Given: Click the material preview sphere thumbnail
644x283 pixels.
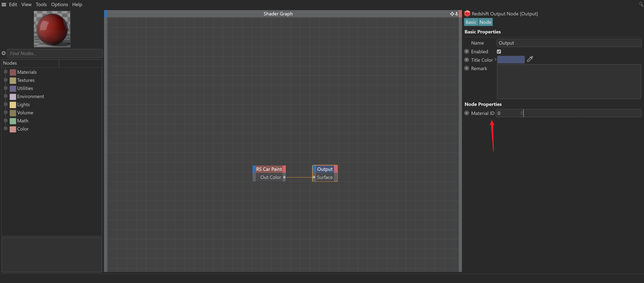Looking at the screenshot, I should (x=52, y=29).
